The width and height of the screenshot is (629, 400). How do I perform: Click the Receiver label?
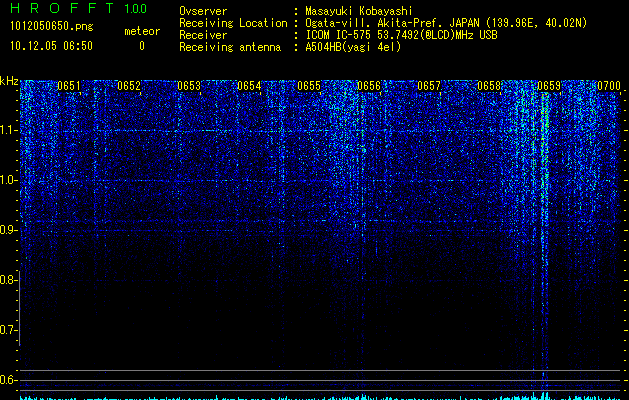click(x=203, y=35)
